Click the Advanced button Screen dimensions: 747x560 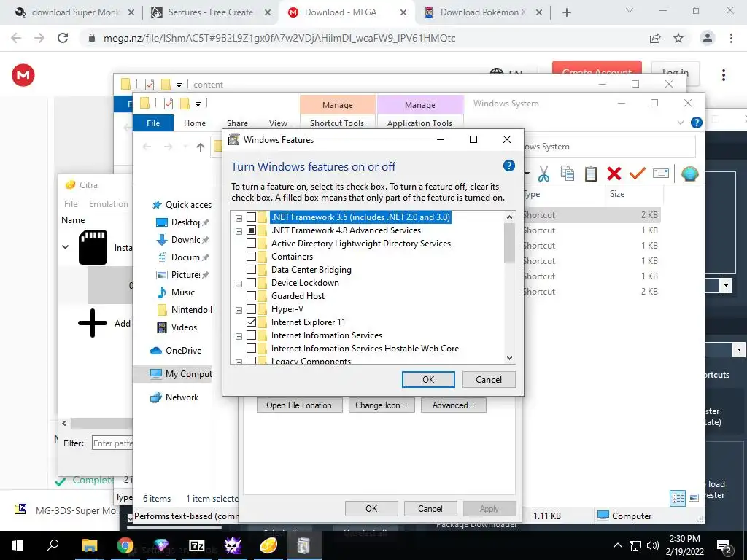point(454,405)
